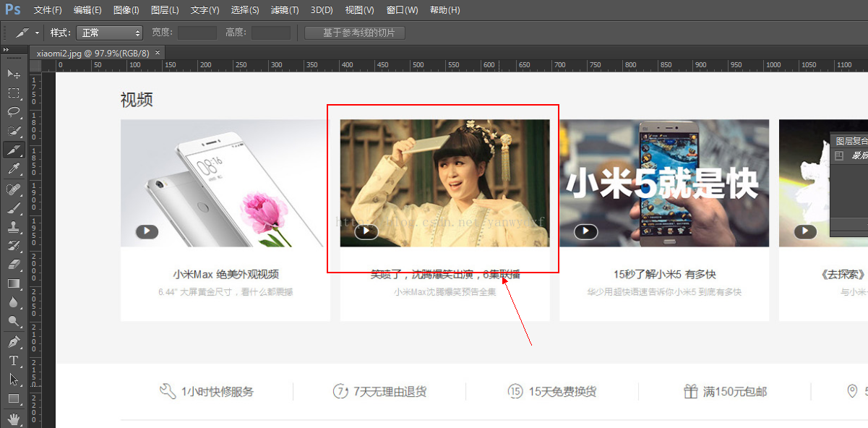Screen dimensions: 868x428
Task: Select the Lasso tool
Action: click(14, 111)
